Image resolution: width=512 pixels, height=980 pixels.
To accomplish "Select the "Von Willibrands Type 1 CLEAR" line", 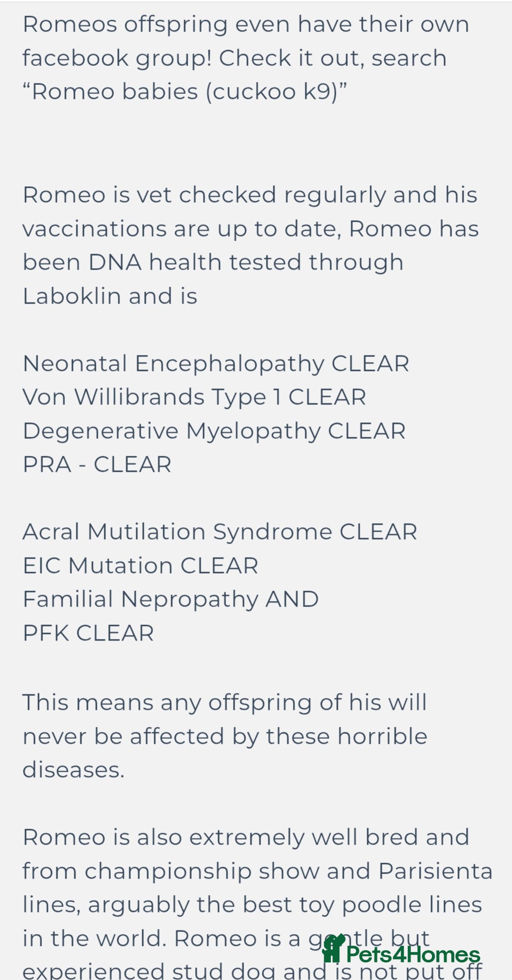I will (194, 397).
